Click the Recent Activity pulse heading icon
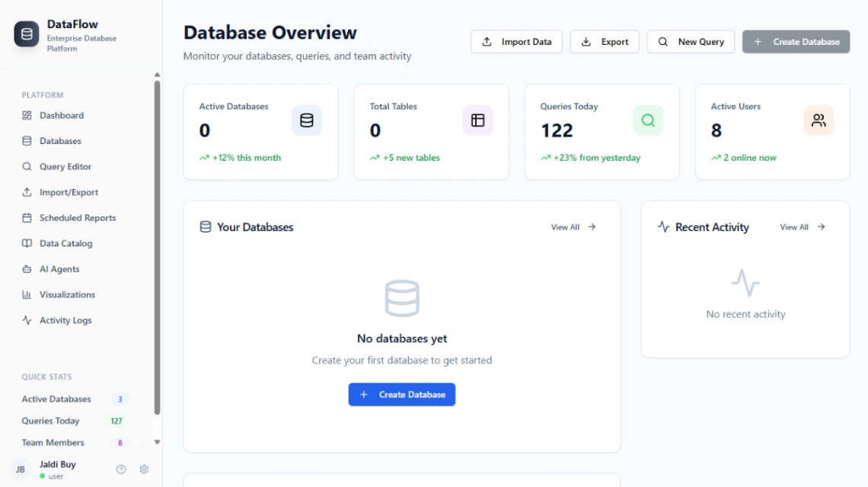The height and width of the screenshot is (487, 868). tap(663, 226)
